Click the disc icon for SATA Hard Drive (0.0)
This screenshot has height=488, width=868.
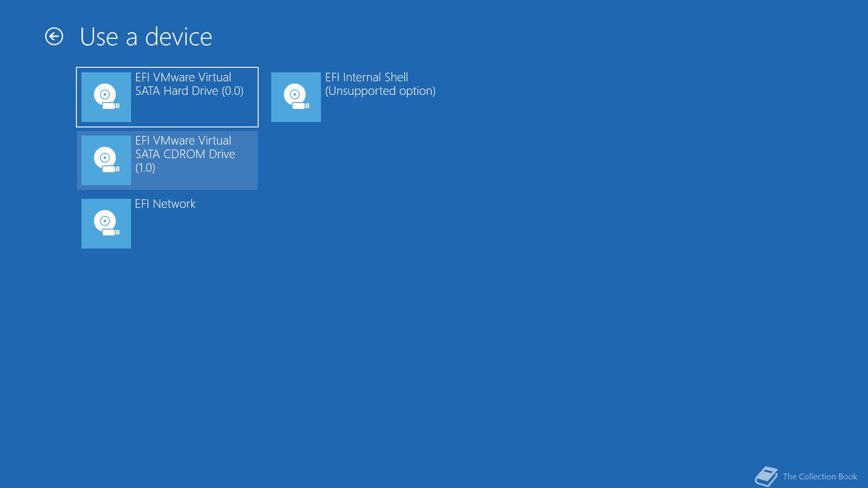coord(106,97)
